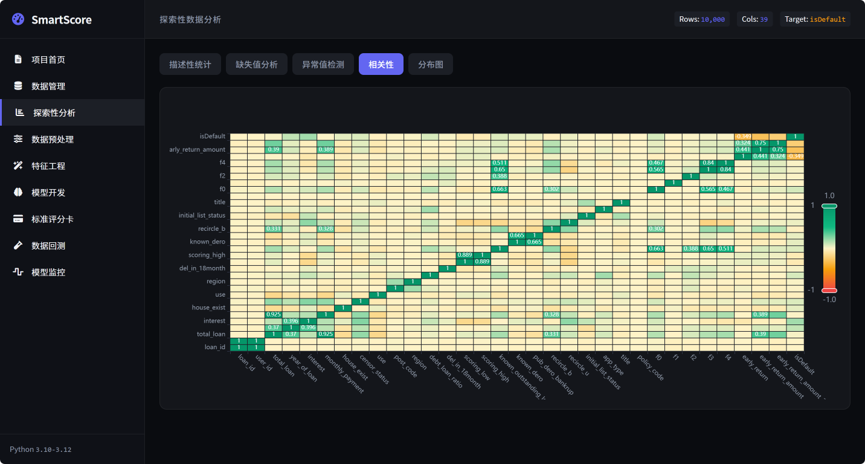
Task: Open 数据管理 via its database icon
Action: pos(18,86)
